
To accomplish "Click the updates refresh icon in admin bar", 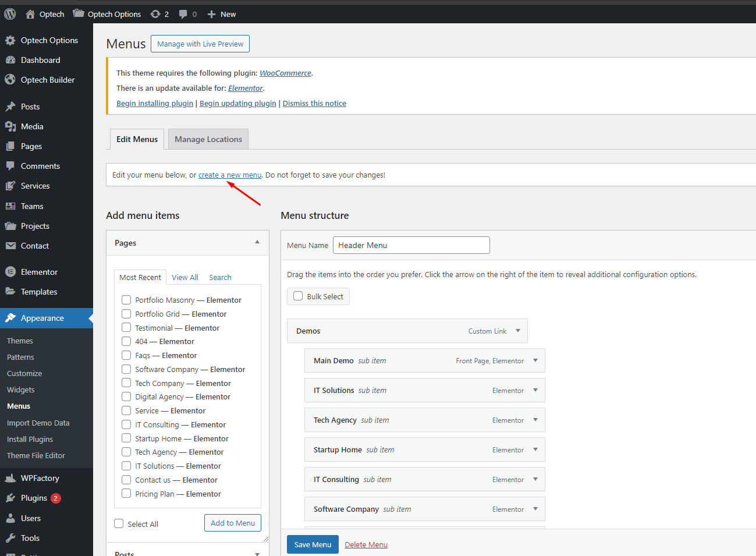I will [x=155, y=14].
